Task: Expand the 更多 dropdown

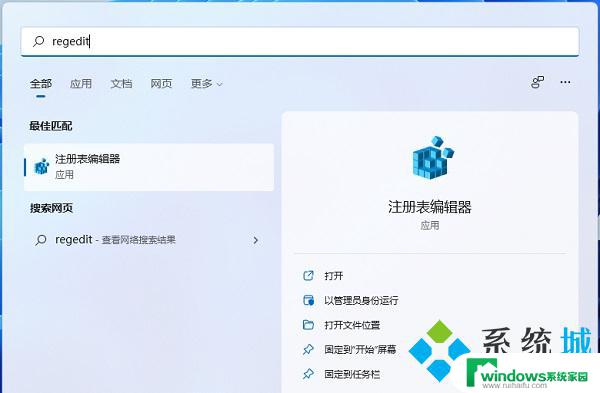Action: 207,83
